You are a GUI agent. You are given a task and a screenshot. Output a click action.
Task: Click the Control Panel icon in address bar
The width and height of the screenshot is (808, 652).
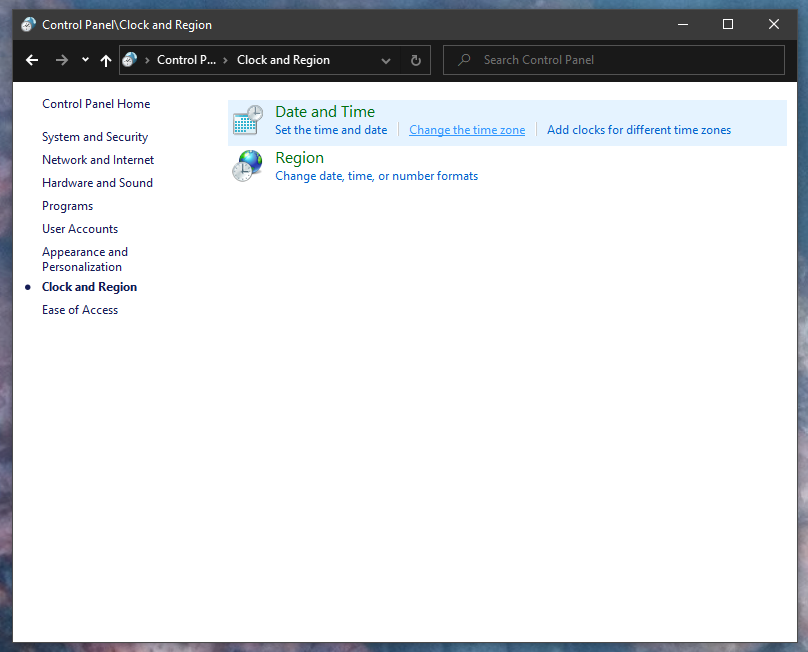pyautogui.click(x=130, y=60)
